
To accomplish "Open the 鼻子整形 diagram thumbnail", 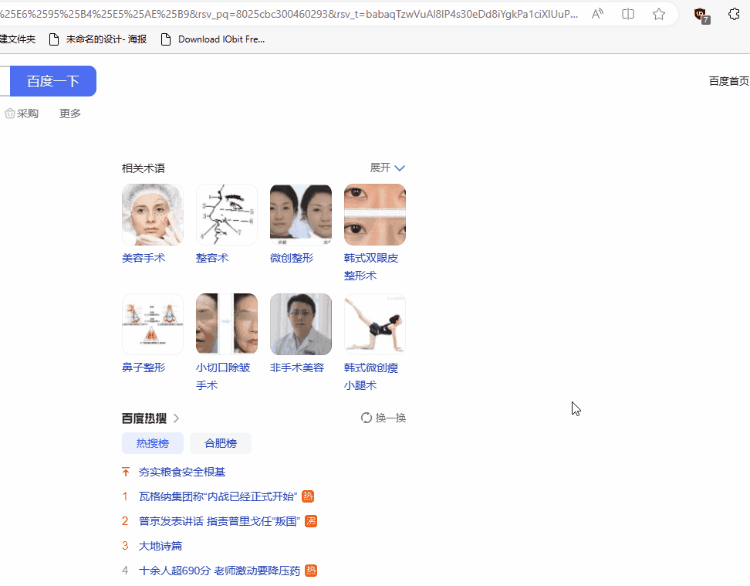I will coord(153,324).
